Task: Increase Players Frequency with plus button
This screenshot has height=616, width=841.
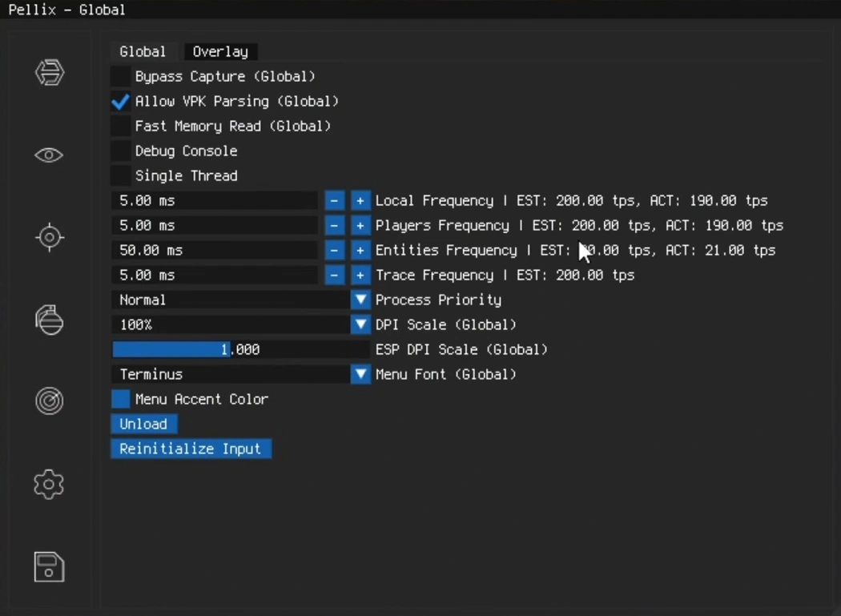Action: tap(360, 225)
